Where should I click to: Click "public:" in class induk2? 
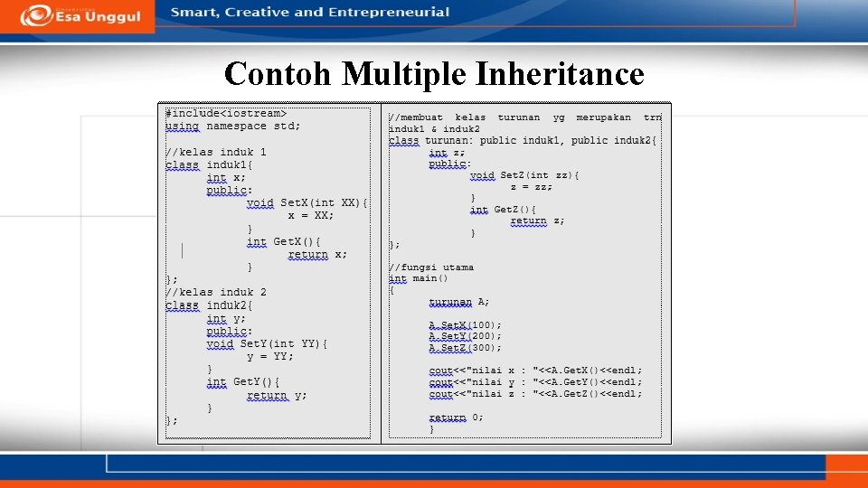pos(229,332)
